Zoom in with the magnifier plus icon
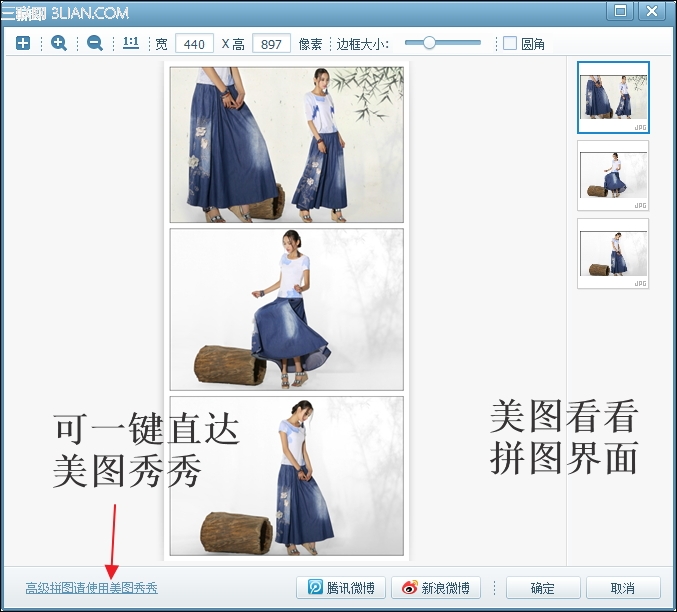 (x=59, y=43)
